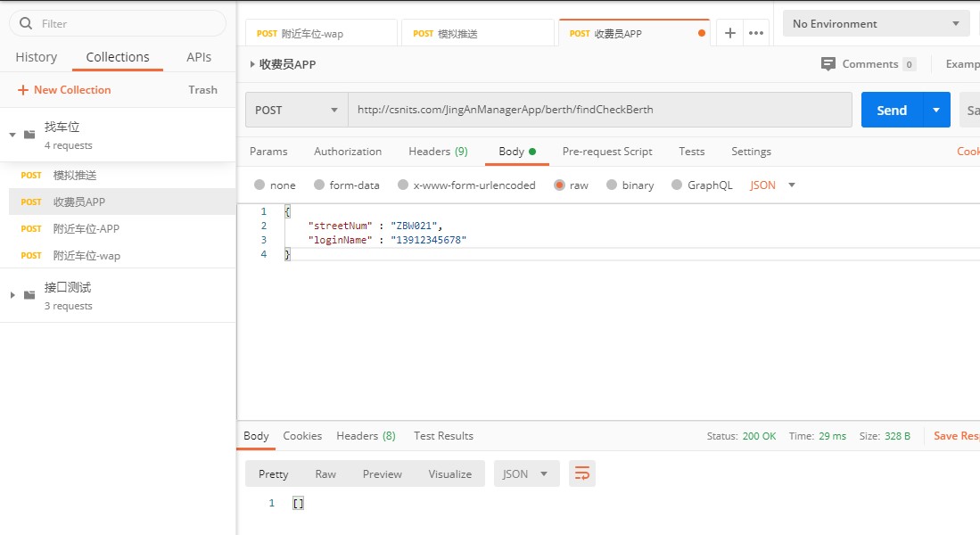
Task: Open the Pre-request Script tab
Action: (606, 152)
